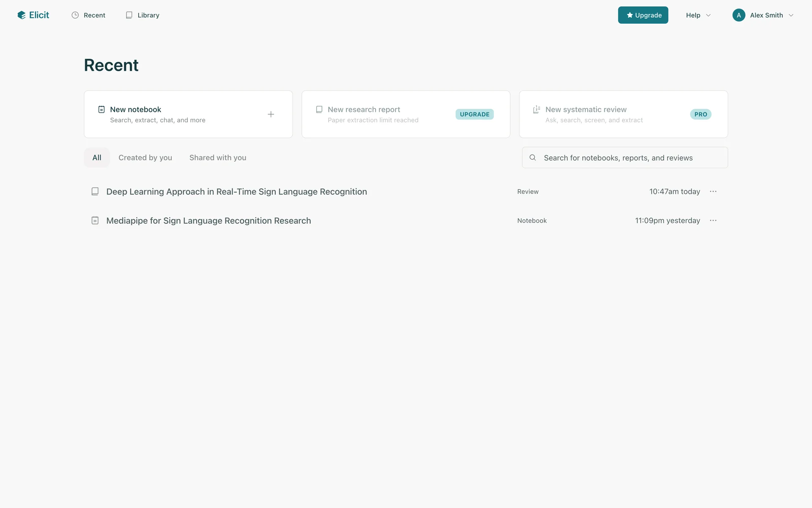812x508 pixels.
Task: Click the Alex Smith avatar circle
Action: (x=738, y=15)
